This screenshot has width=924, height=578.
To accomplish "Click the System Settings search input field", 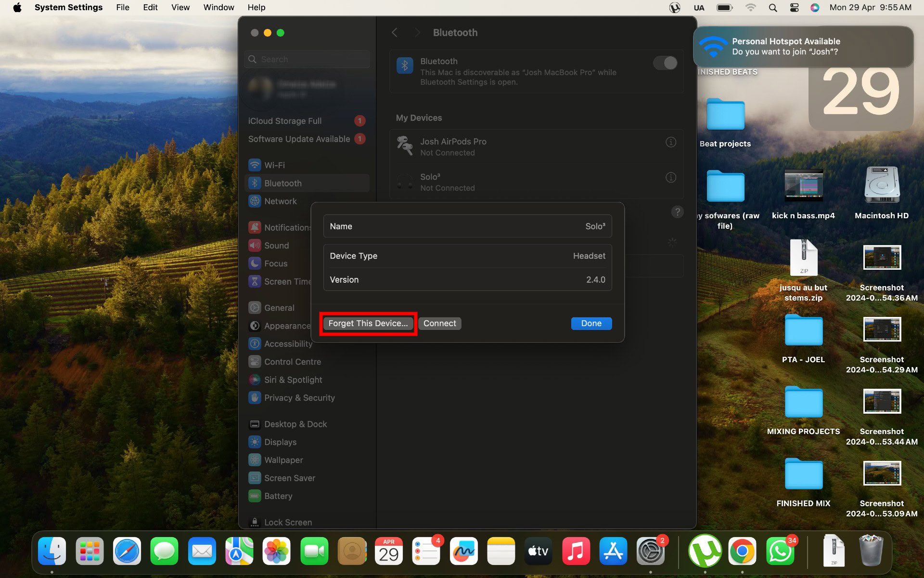I will pyautogui.click(x=308, y=59).
